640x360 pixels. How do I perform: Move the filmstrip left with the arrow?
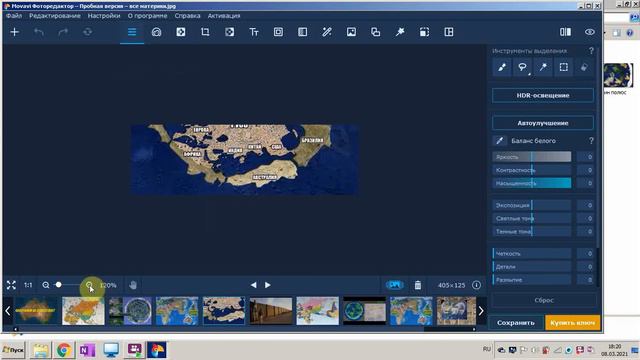point(7,311)
